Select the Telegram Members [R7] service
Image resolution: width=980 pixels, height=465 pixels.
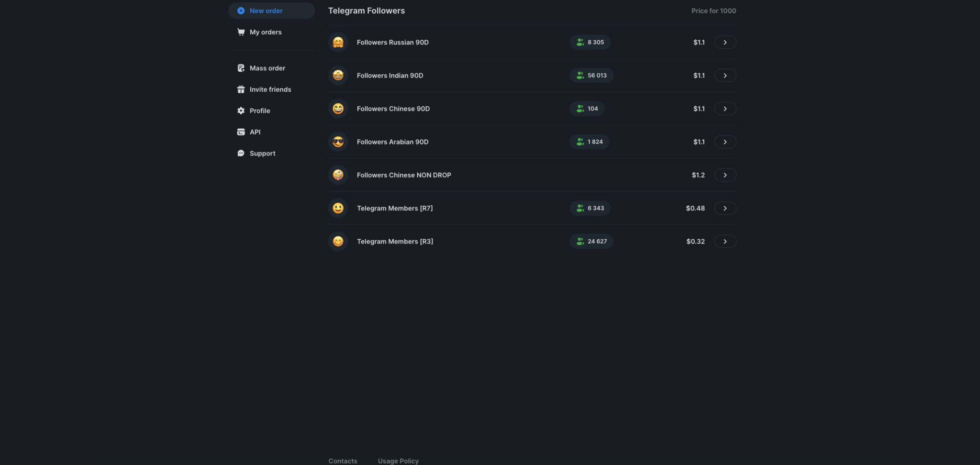click(x=395, y=209)
